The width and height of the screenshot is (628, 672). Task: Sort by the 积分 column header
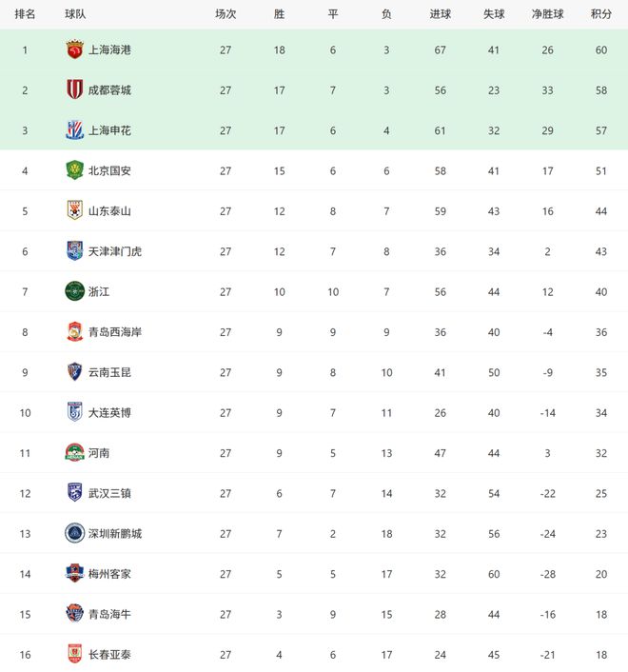[600, 14]
